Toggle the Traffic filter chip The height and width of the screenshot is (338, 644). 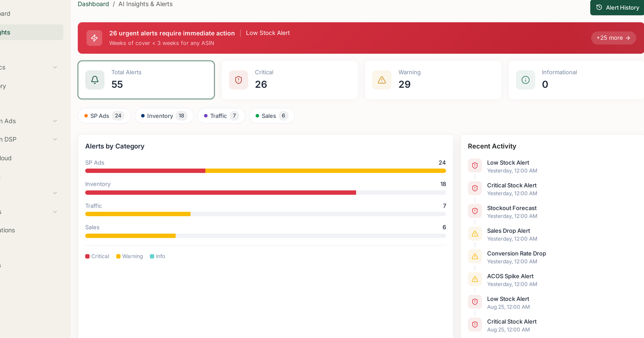pyautogui.click(x=221, y=116)
